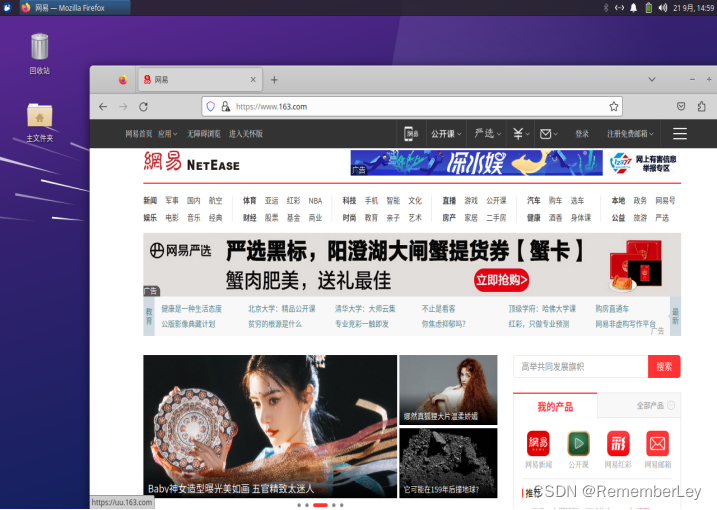This screenshot has height=510, width=717.
Task: Open the Pocket save icon
Action: [x=681, y=106]
